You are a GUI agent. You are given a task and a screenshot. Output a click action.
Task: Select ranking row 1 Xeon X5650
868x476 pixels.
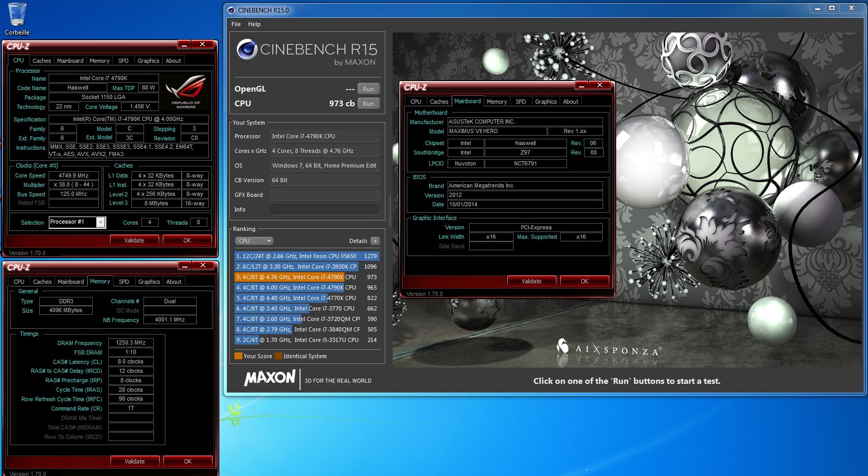point(307,256)
